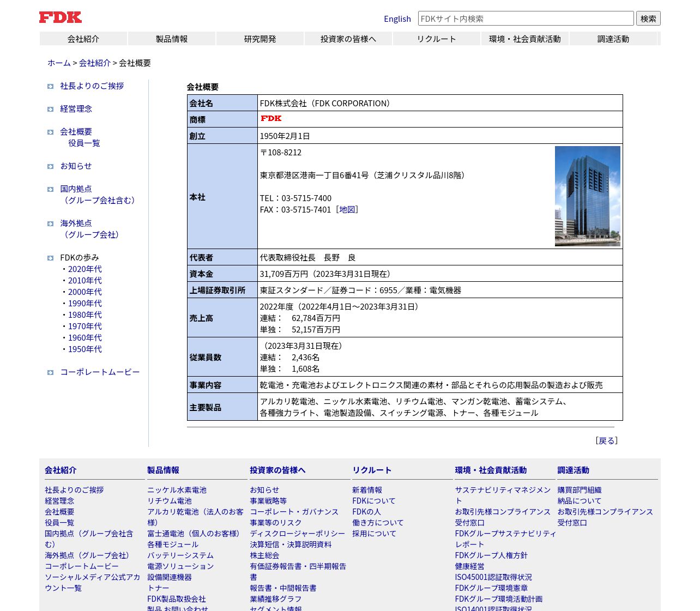Go to 会社紹介 via the breadcrumb

(95, 63)
